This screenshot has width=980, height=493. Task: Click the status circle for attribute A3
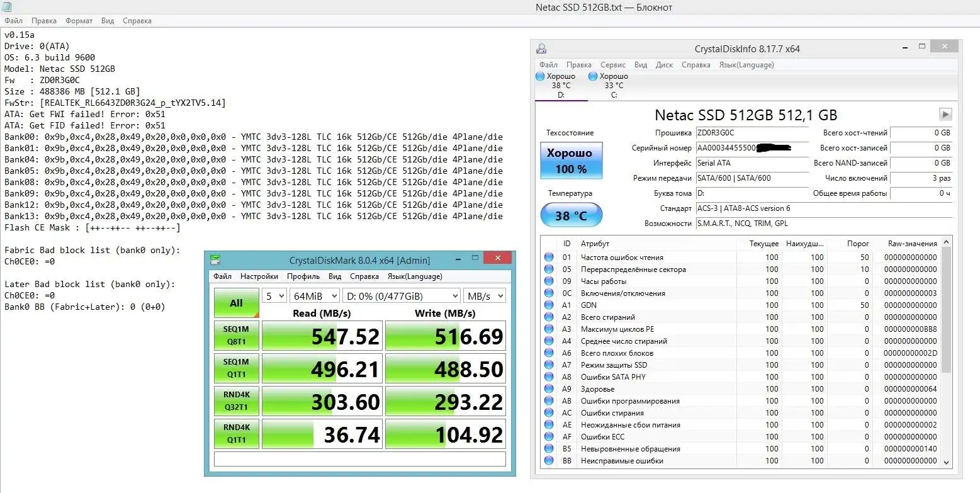point(549,329)
